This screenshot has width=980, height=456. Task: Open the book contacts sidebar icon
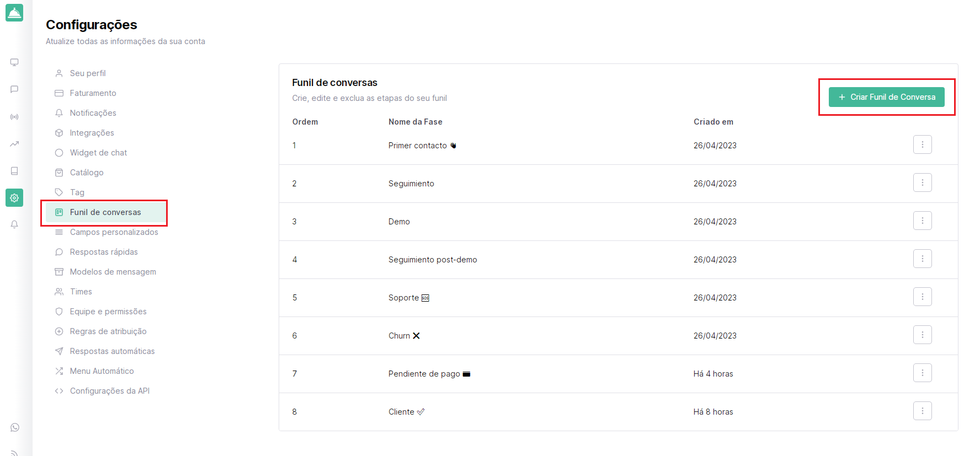14,171
